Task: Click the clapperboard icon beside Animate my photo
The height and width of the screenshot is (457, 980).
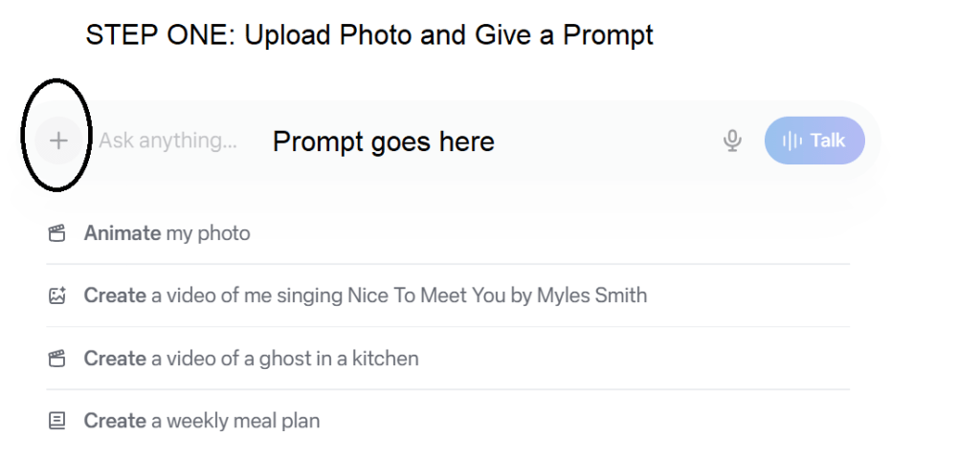Action: (57, 233)
